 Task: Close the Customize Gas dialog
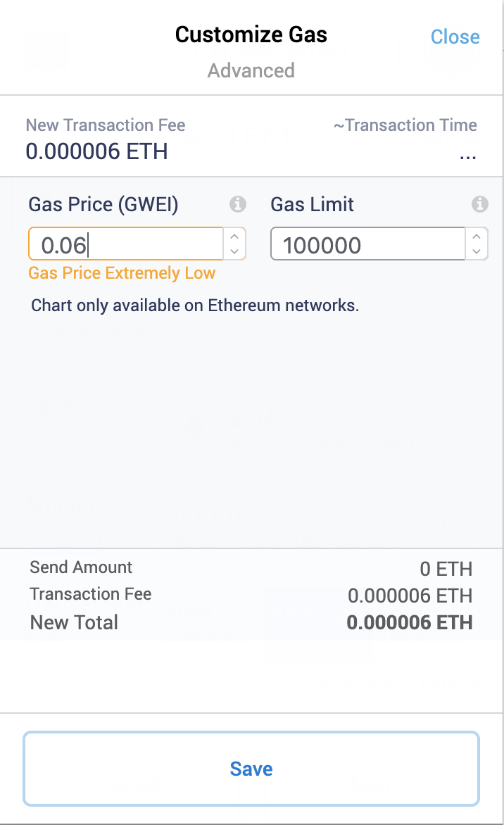(x=454, y=37)
